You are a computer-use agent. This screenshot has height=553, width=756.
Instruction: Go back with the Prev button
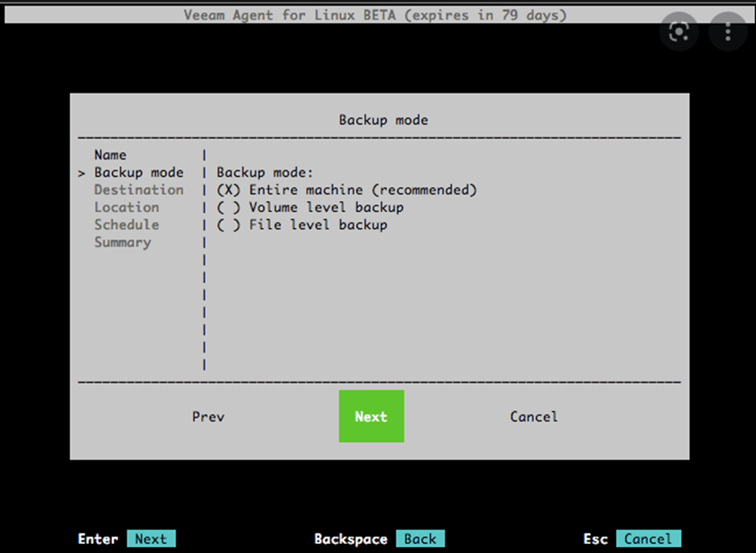209,417
